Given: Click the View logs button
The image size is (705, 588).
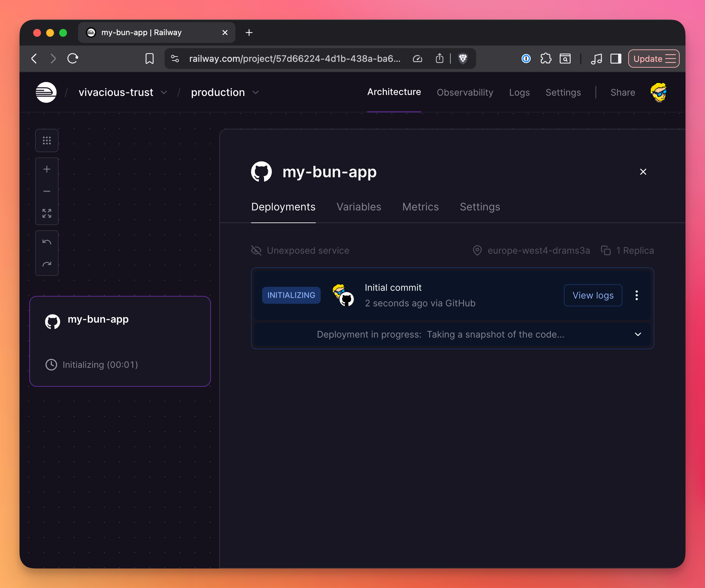Looking at the screenshot, I should point(592,295).
